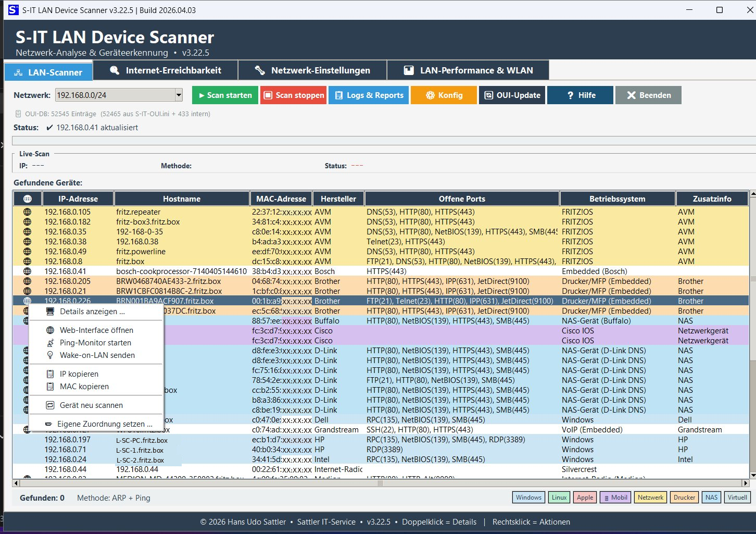Click the Details anzeigen monitor icon
Viewport: 756px width, 534px height.
[x=50, y=312]
